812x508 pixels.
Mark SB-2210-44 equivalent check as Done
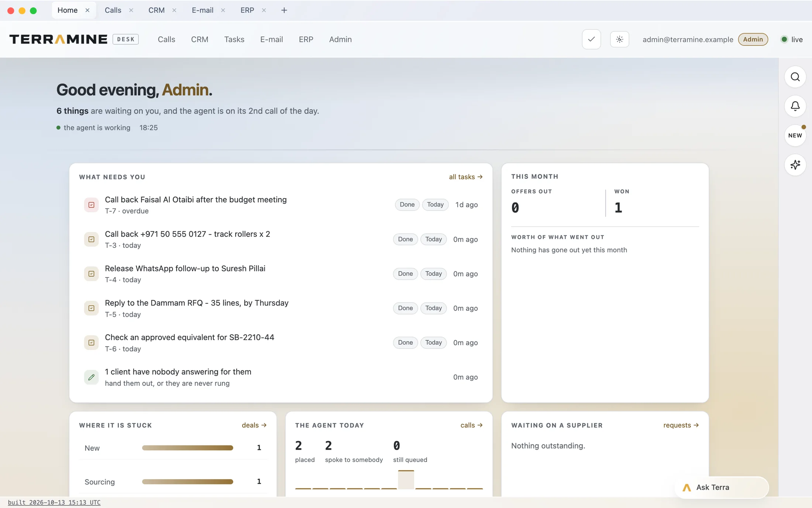[x=405, y=342]
